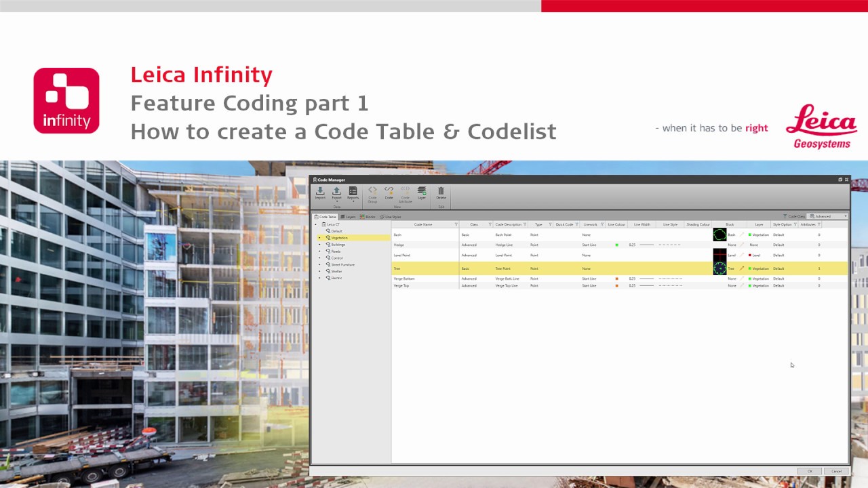868x488 pixels.
Task: Collapse the Leica CT tree root
Action: coord(315,224)
